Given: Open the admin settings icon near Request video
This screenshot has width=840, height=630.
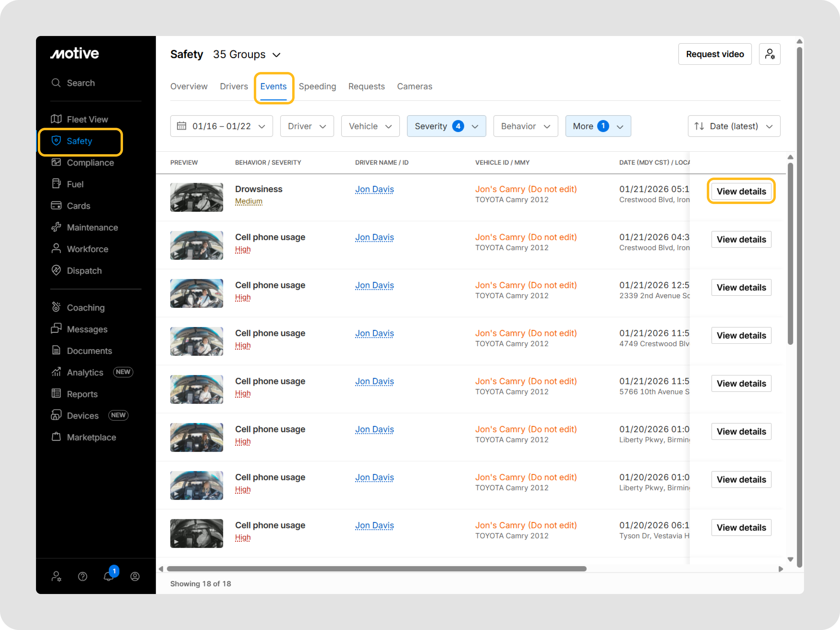Looking at the screenshot, I should (770, 54).
